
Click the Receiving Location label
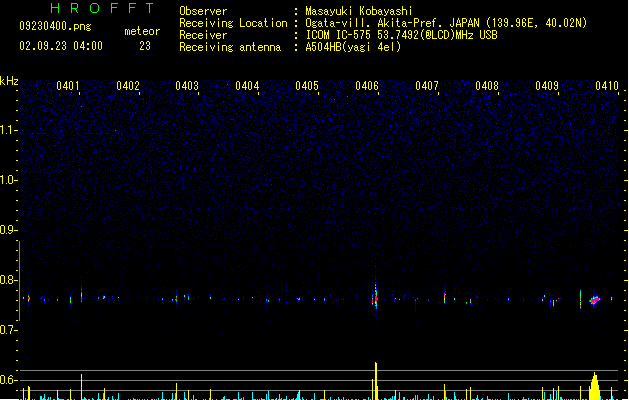click(233, 23)
